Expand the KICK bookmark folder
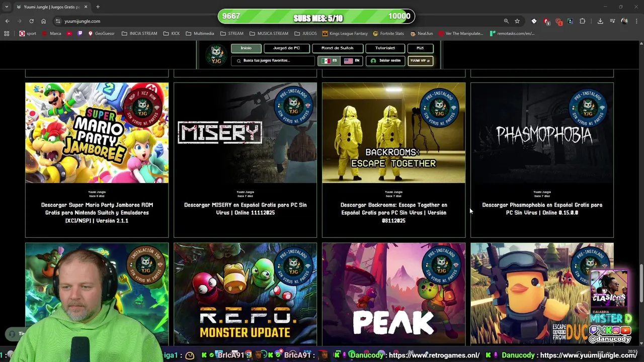Screen dimensions: 644x362 [x=172, y=34]
